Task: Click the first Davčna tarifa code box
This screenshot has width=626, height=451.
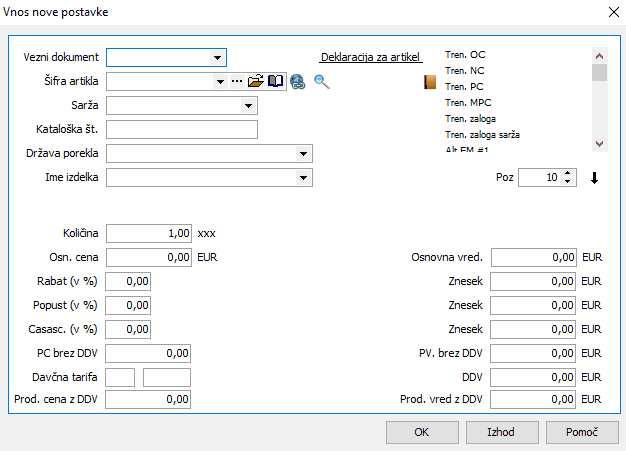Action: click(120, 377)
